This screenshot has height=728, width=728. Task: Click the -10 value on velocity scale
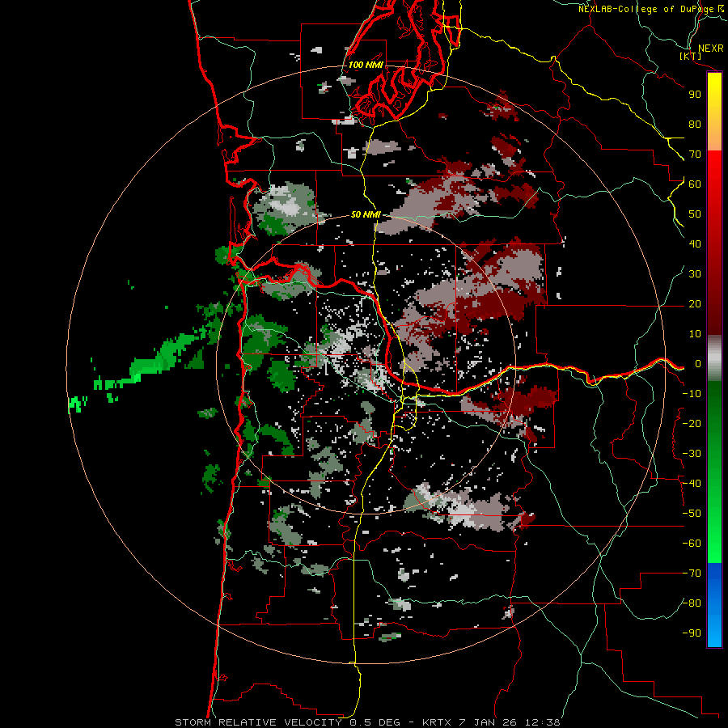(692, 394)
